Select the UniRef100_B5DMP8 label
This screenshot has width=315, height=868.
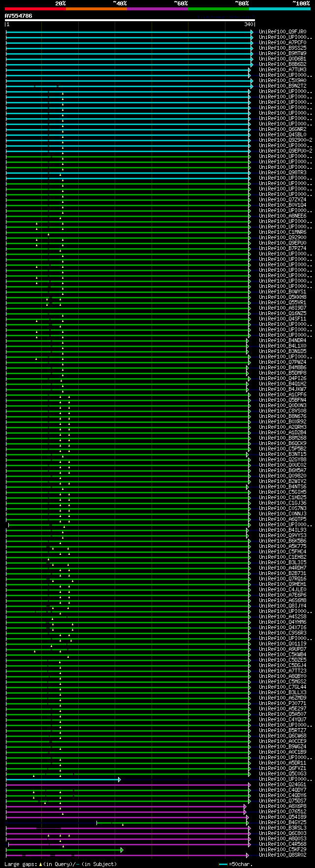tap(283, 373)
